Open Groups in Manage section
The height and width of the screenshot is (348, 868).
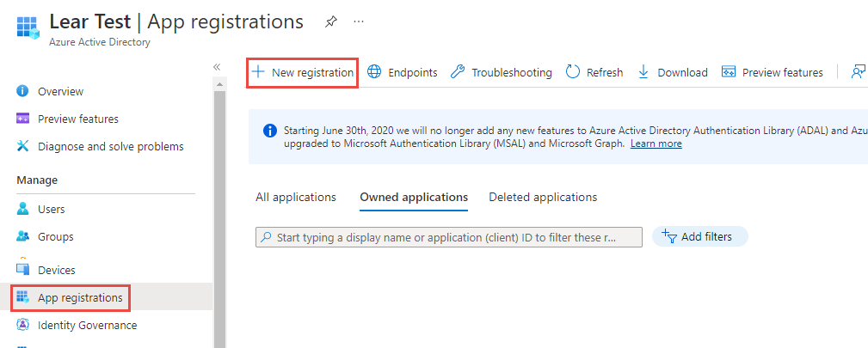(x=55, y=237)
